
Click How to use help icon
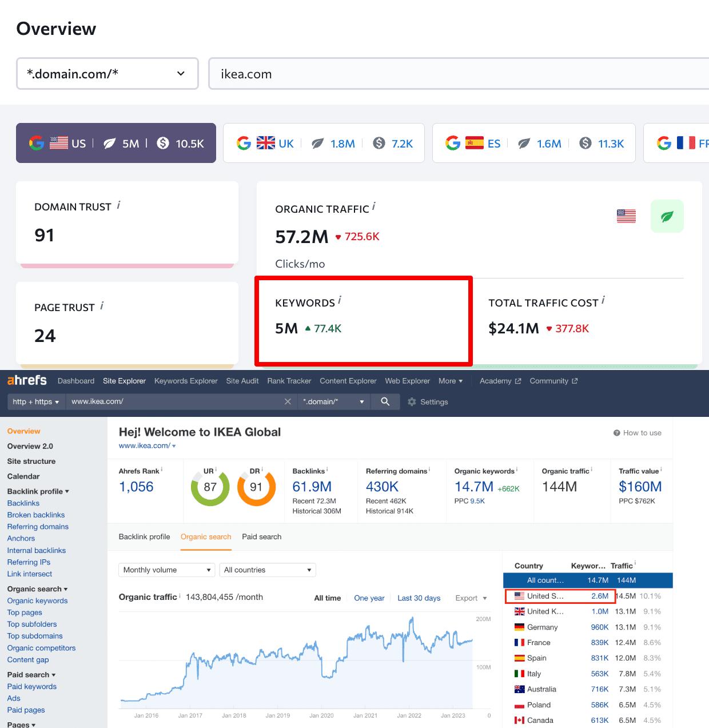617,433
